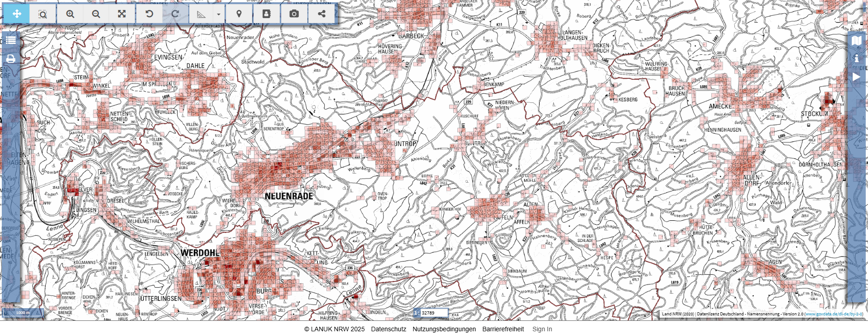Viewport: 868px width, 334px height.
Task: Zoom to full map extent
Action: coord(122,14)
